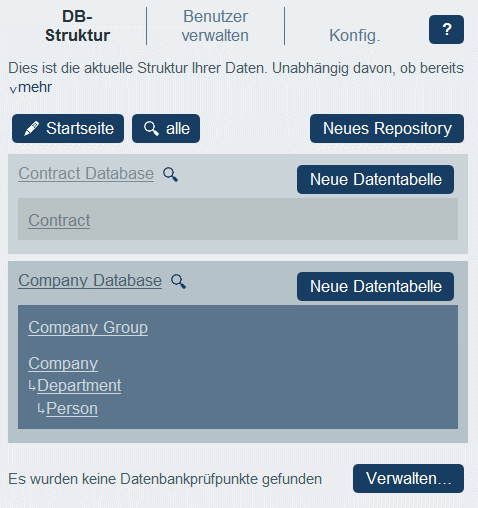This screenshot has width=478, height=508.
Task: Click the help question mark button
Action: [x=446, y=29]
